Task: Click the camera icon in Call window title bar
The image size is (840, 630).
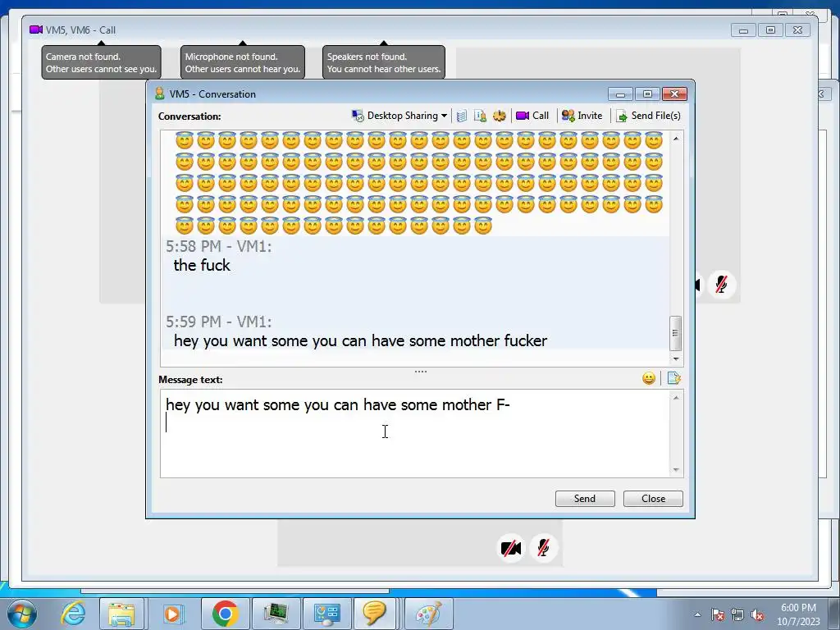Action: pos(36,30)
